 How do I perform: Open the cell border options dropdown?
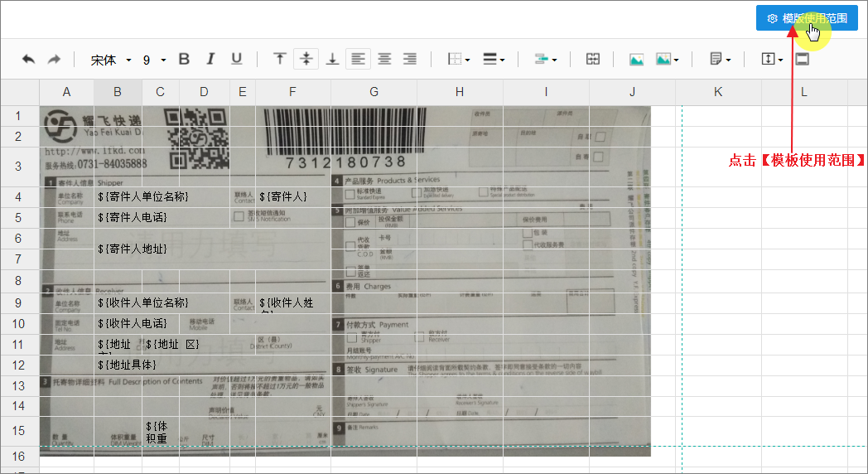click(458, 59)
